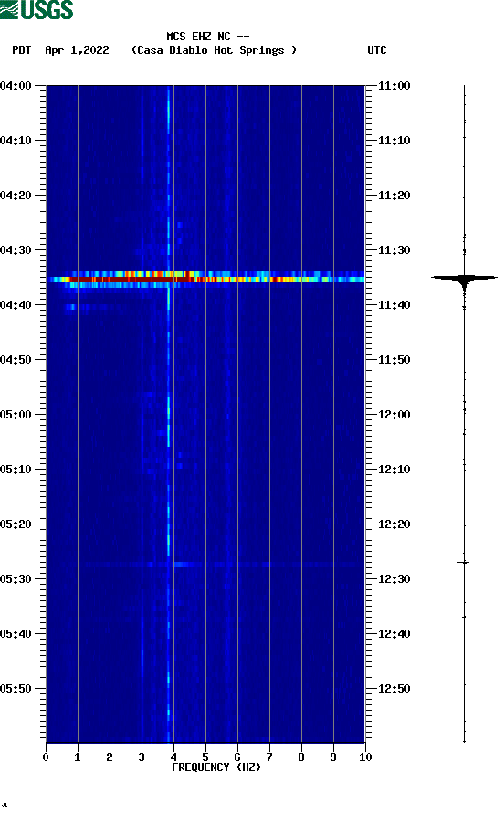
Task: Click the 'UTC' timezone label
Action: (377, 50)
